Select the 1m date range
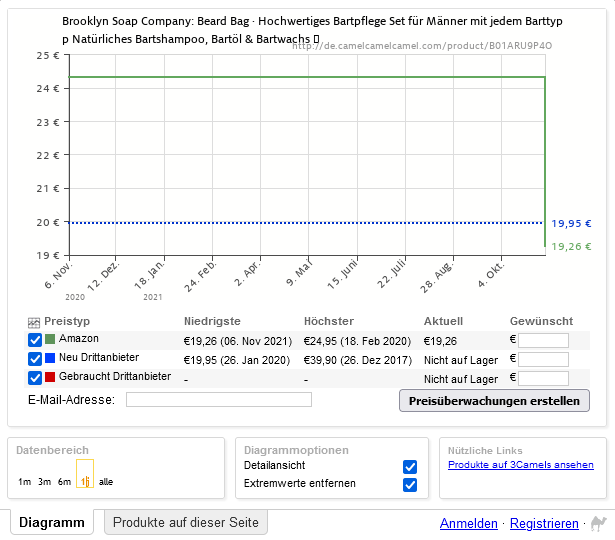 tap(24, 482)
